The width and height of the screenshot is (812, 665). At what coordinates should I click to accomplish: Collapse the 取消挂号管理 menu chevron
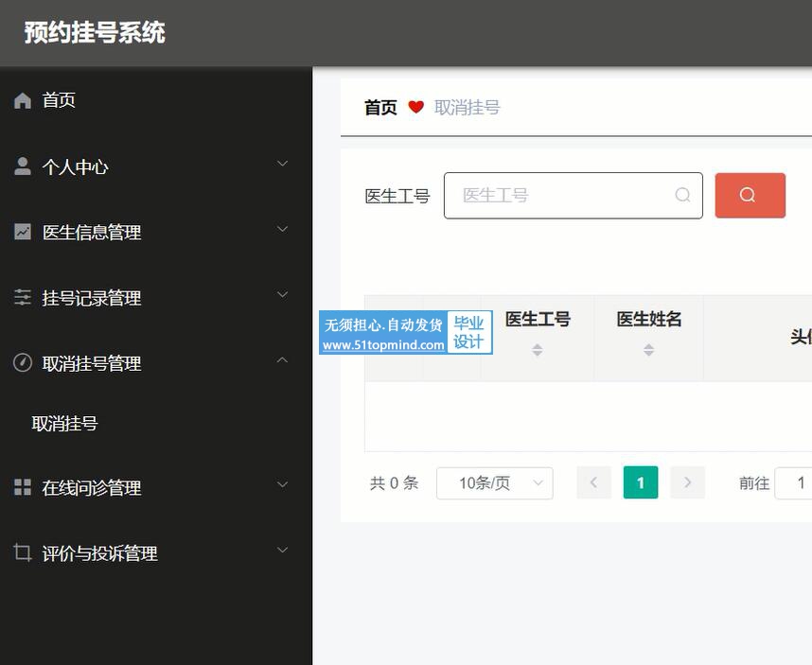282,359
